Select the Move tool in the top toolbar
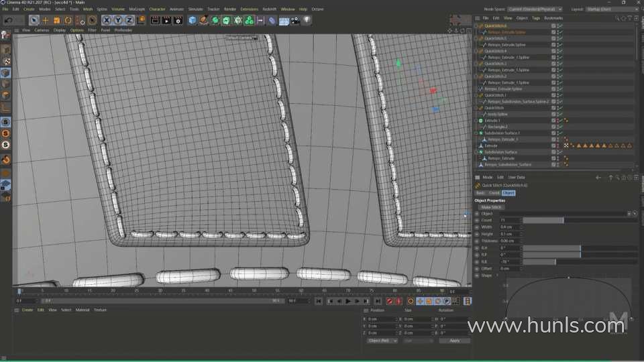The height and width of the screenshot is (362, 644). [x=46, y=20]
